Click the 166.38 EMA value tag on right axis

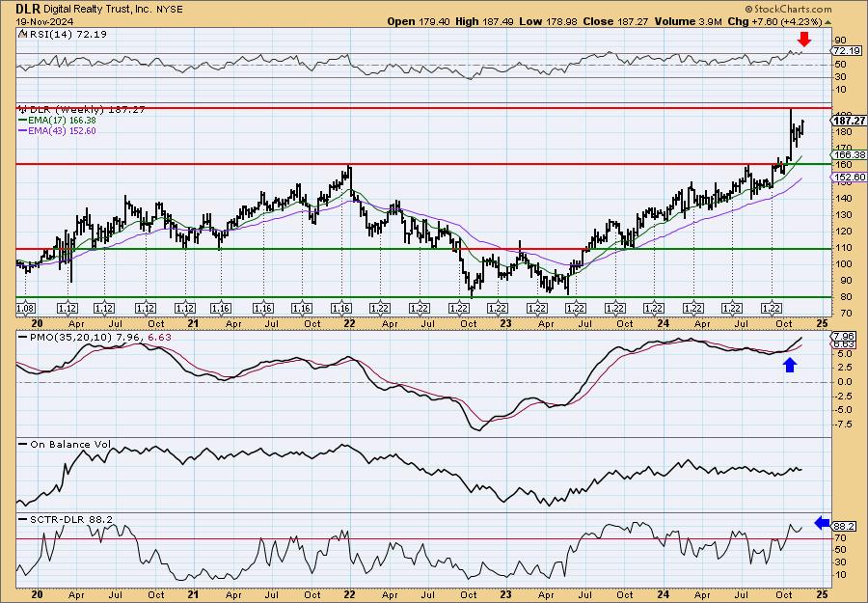[849, 155]
